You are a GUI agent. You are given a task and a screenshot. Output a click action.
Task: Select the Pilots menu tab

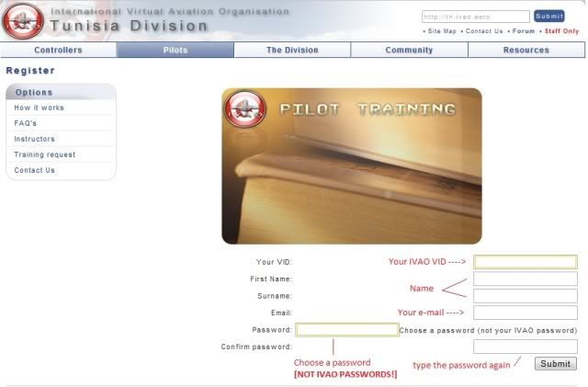pos(175,50)
